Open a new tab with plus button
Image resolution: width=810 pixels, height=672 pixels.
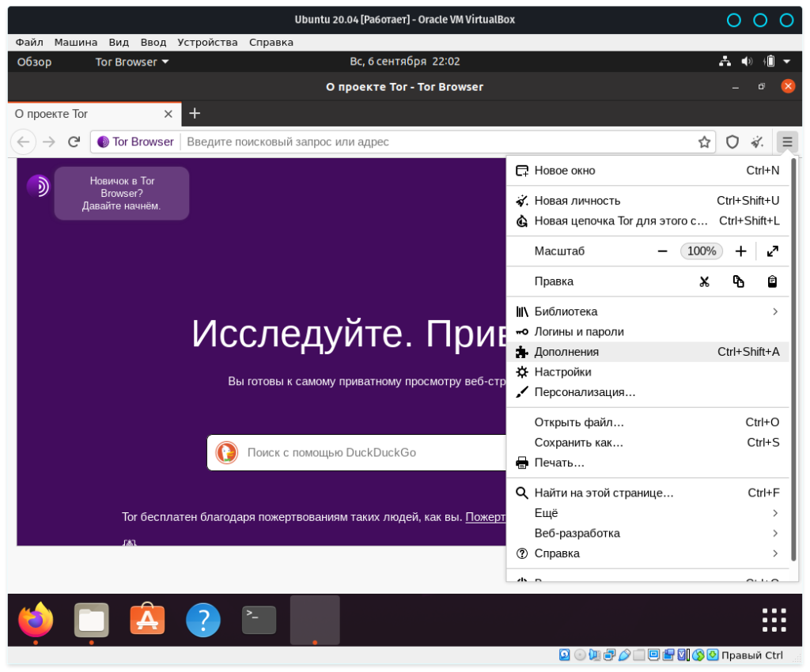click(195, 114)
